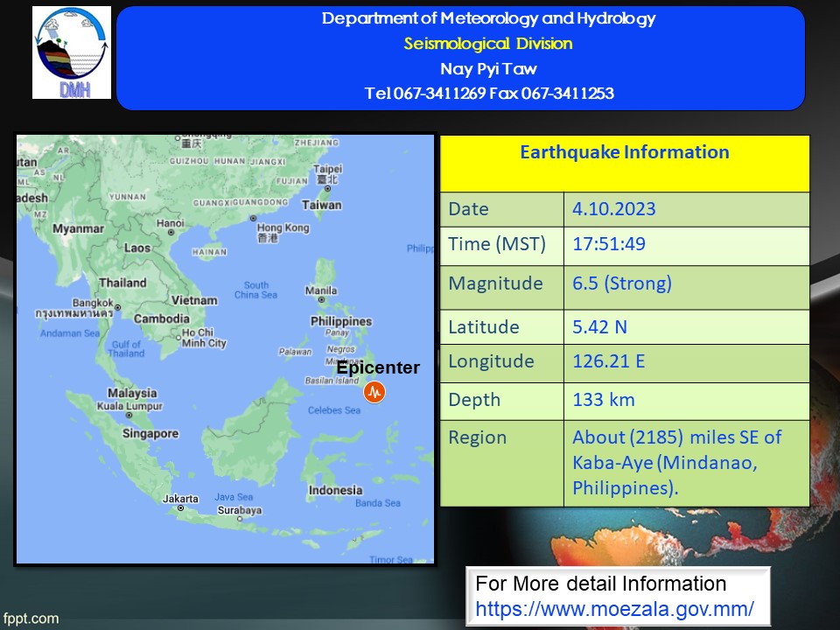Click the "Indonesia" country label
The width and height of the screenshot is (840, 630).
pos(335,490)
